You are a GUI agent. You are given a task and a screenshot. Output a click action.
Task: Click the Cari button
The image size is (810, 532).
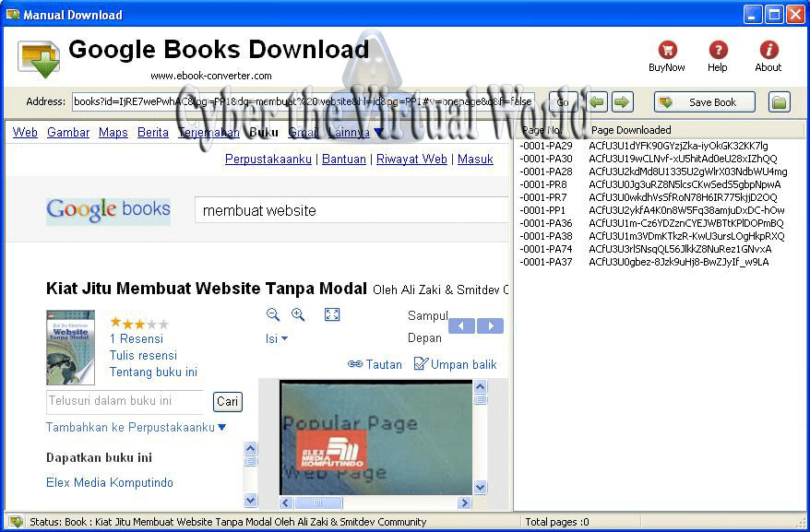coord(227,401)
